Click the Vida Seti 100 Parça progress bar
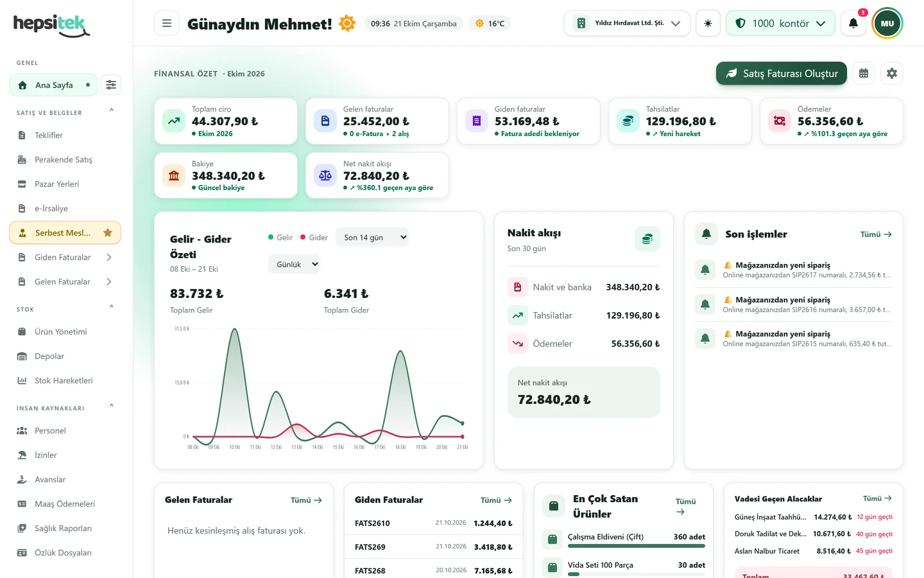Viewport: 924px width, 578px height. point(637,574)
